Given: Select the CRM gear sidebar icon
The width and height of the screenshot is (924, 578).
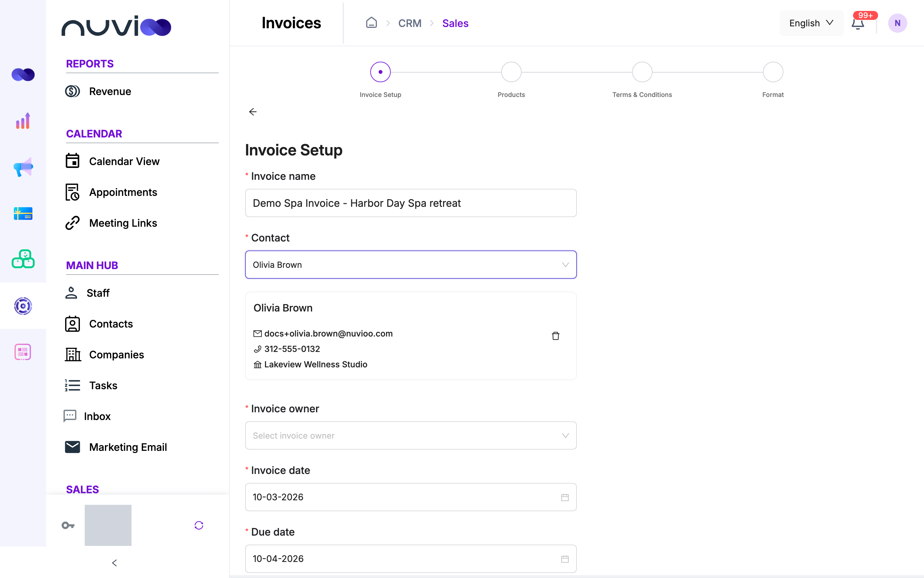Looking at the screenshot, I should tap(23, 306).
